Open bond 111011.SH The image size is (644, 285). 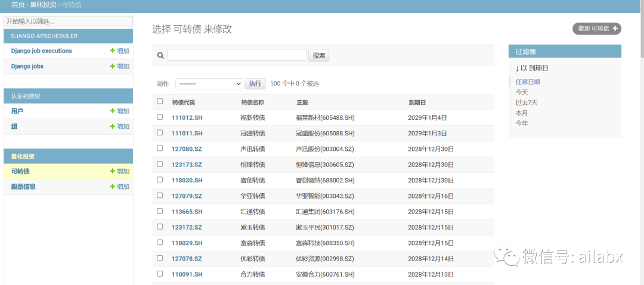coord(187,134)
